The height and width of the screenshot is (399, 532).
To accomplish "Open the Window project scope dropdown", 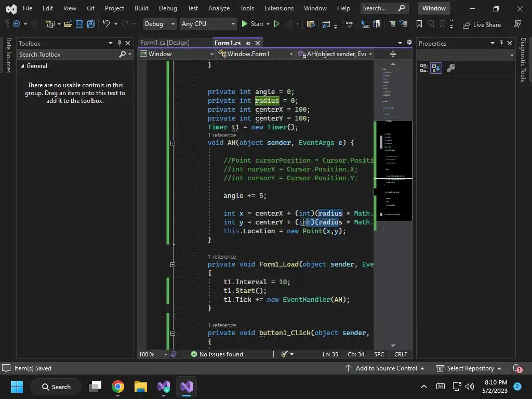I will coord(177,54).
